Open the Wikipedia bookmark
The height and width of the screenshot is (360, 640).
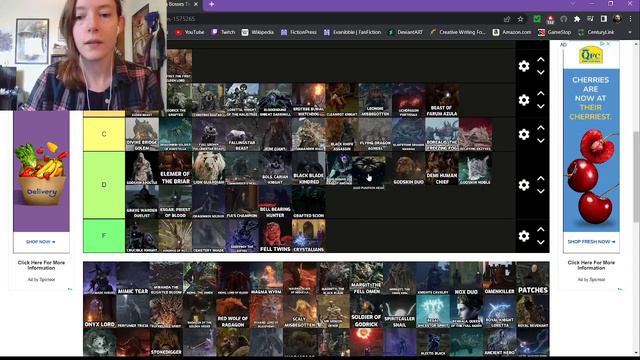point(258,32)
